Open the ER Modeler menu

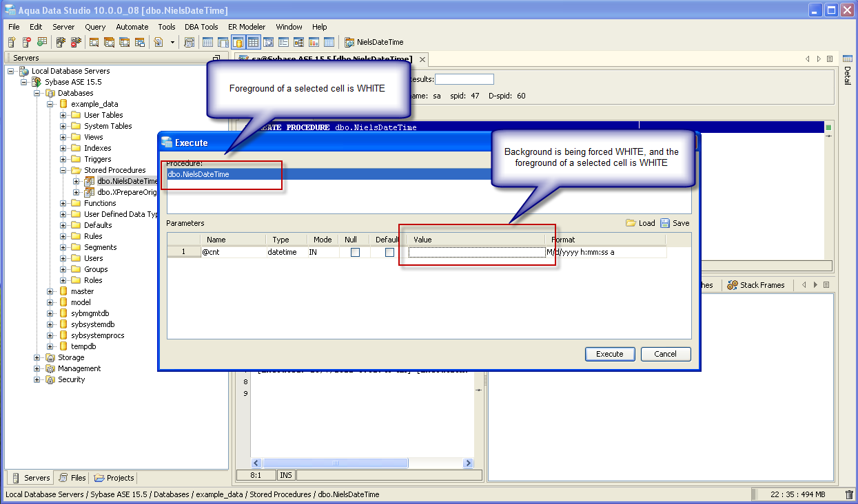point(247,27)
